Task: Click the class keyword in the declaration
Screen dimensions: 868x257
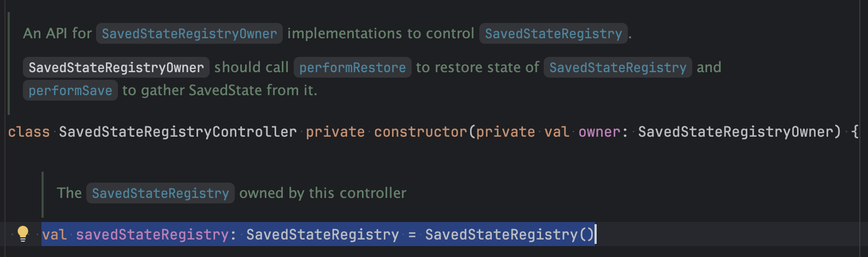Action: click(29, 132)
